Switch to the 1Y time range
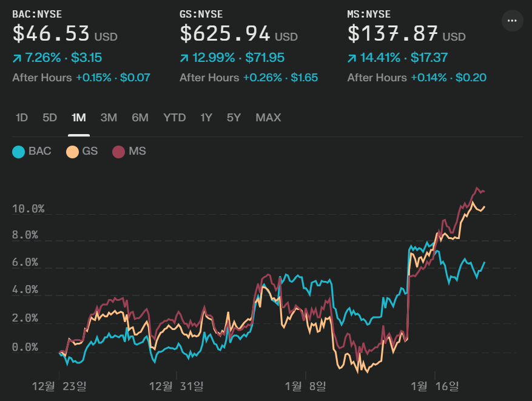 (206, 118)
